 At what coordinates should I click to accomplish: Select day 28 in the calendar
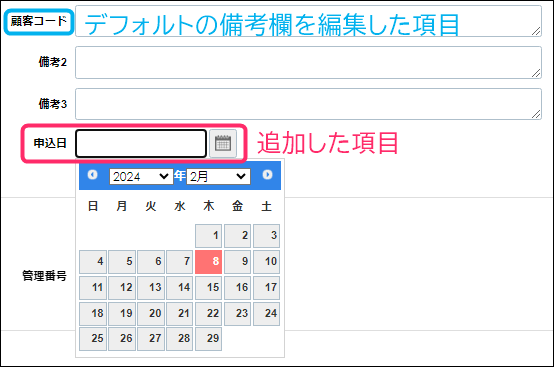point(179,339)
